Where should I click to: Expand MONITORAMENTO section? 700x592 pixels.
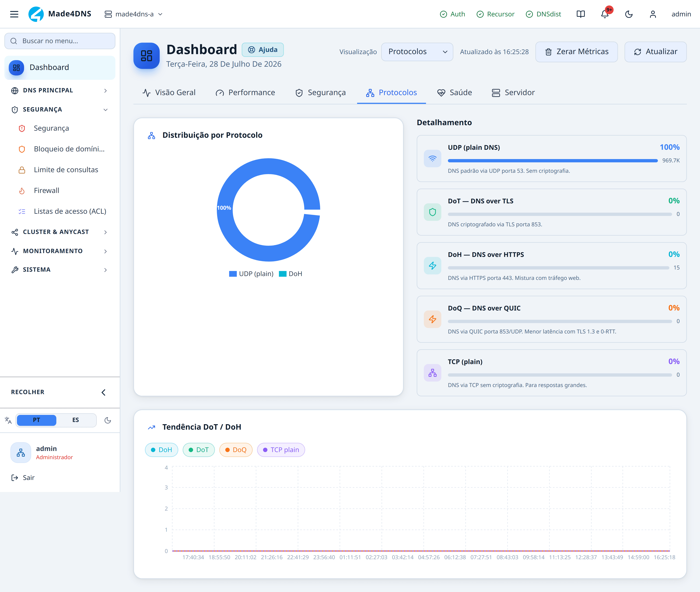[x=60, y=251]
